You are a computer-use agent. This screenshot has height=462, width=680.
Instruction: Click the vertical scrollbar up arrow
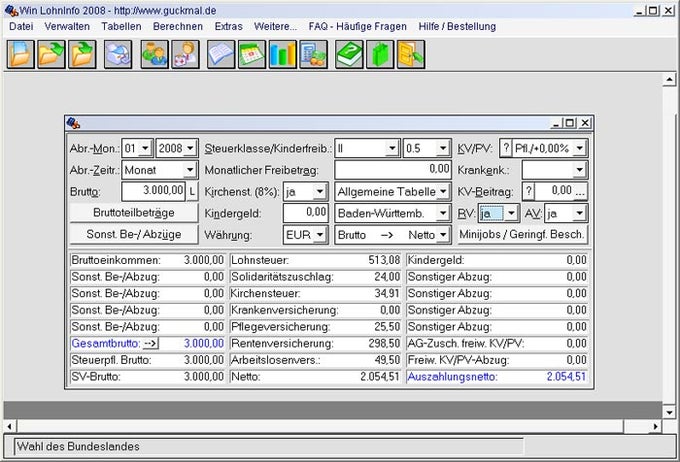tap(669, 80)
